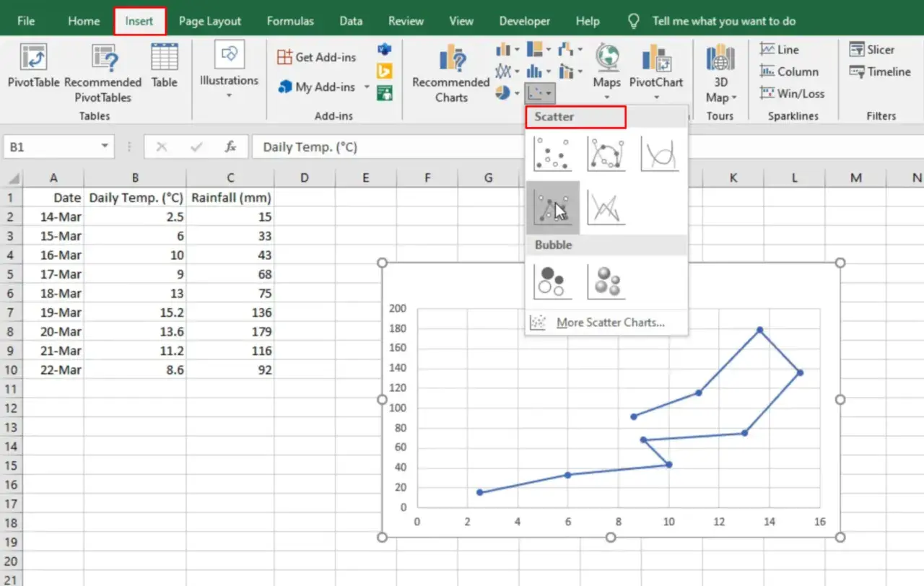Click the Insert Waterfall or Stock Chart icon
The width and height of the screenshot is (924, 586).
click(566, 50)
